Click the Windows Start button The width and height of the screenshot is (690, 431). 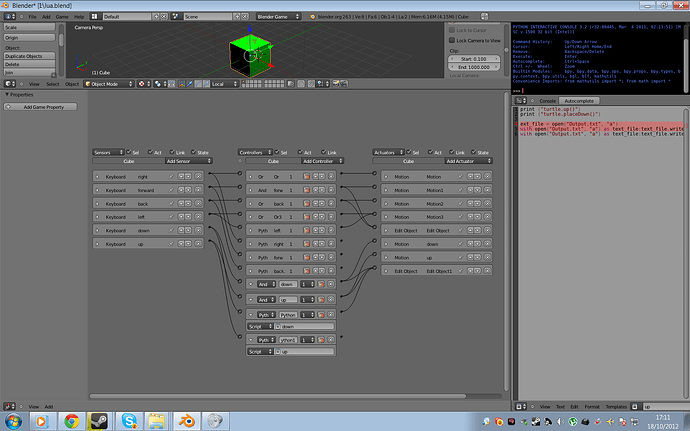(x=13, y=421)
